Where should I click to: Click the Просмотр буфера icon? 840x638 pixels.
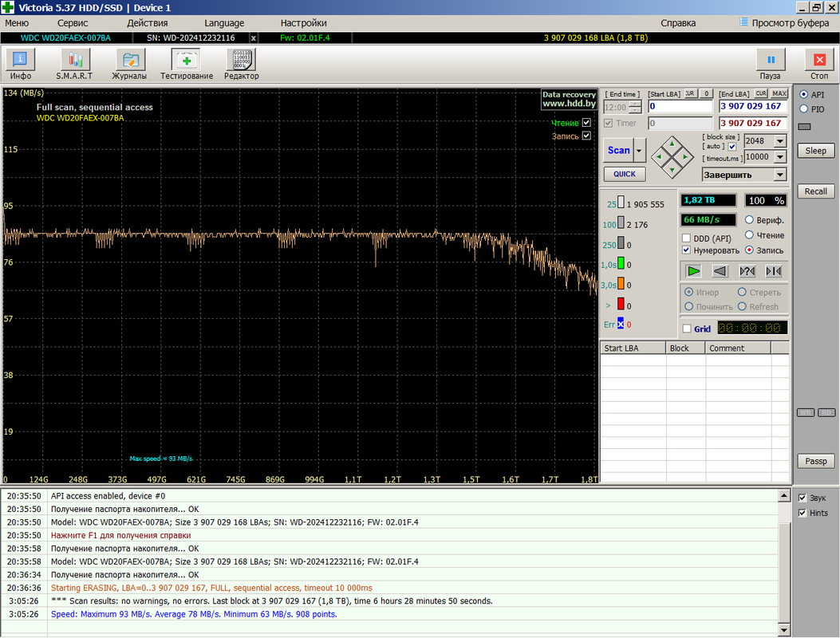point(743,22)
